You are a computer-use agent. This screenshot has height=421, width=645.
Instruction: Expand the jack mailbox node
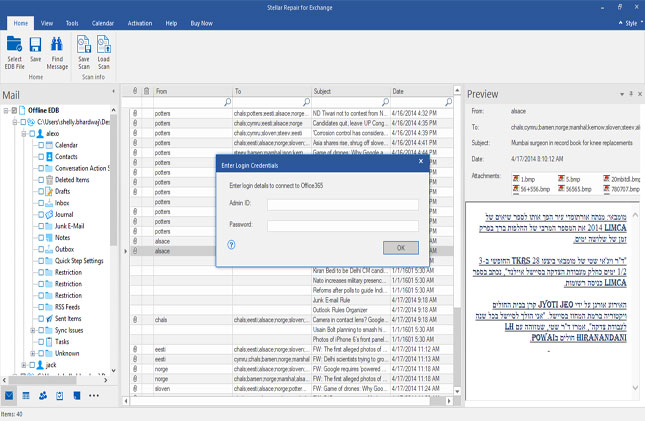coord(24,365)
